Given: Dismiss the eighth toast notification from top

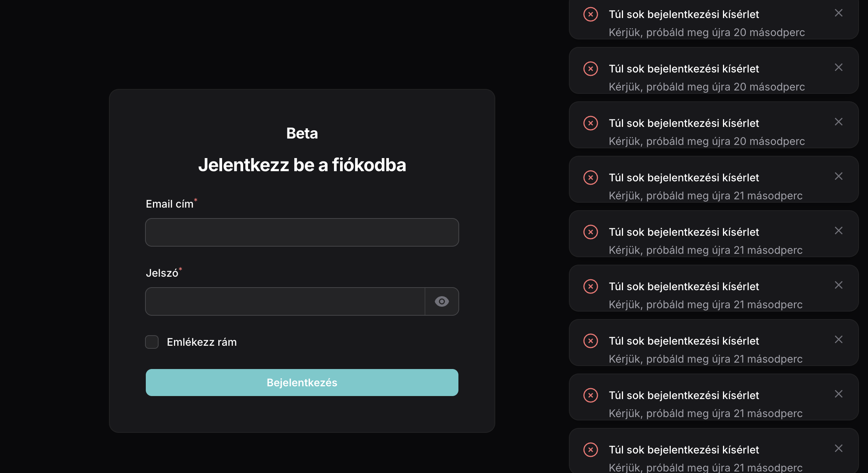Looking at the screenshot, I should coord(838,394).
